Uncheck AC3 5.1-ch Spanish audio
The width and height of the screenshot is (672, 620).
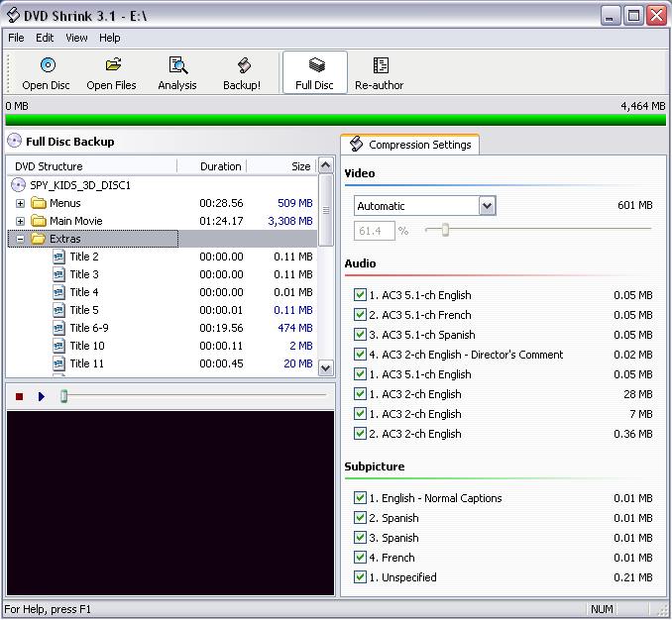[x=360, y=334]
